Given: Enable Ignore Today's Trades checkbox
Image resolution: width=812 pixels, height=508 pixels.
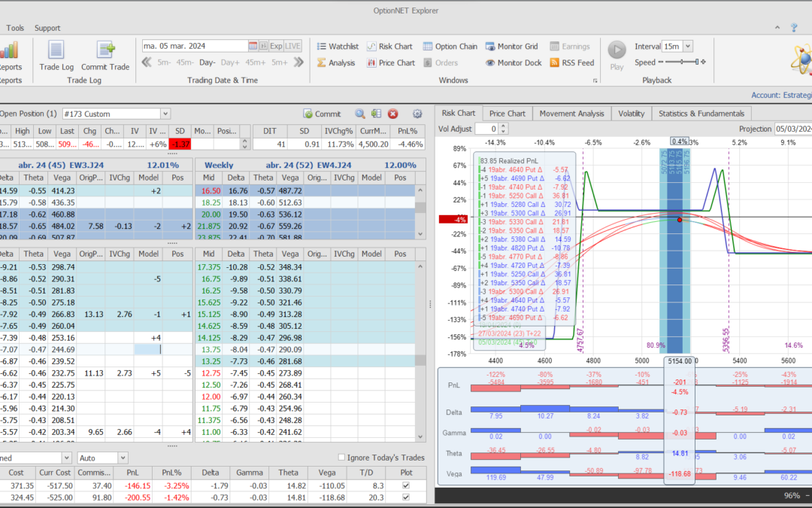Looking at the screenshot, I should pos(342,458).
